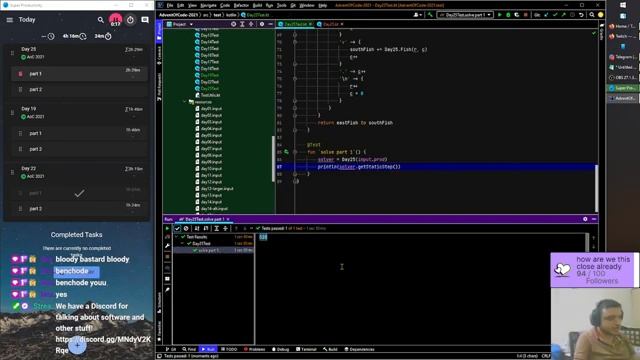Viewport: 640px width, 360px height.
Task: Open the TODO tool window tab
Action: point(229,349)
